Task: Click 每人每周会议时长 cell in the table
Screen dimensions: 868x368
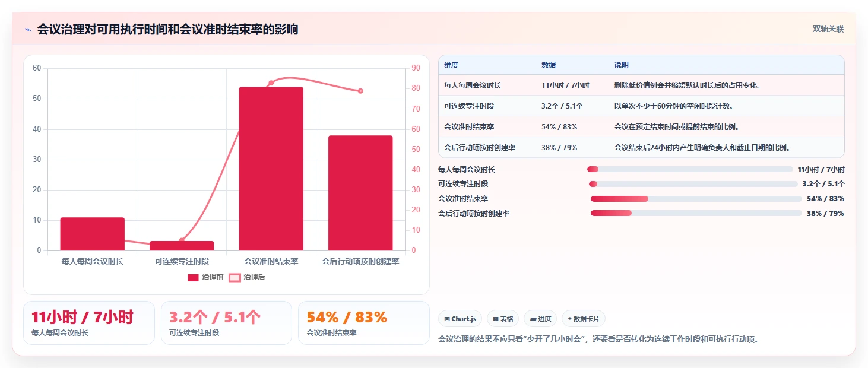Action: click(473, 85)
